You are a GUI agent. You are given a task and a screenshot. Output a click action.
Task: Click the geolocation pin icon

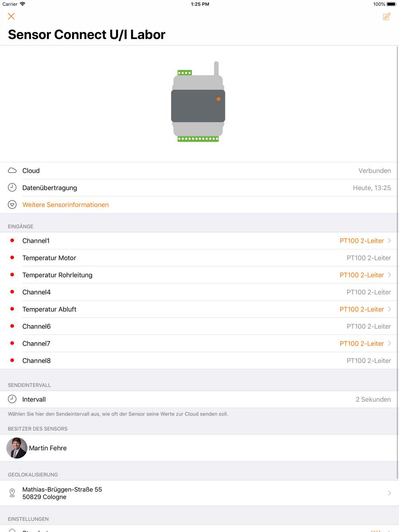(x=12, y=493)
